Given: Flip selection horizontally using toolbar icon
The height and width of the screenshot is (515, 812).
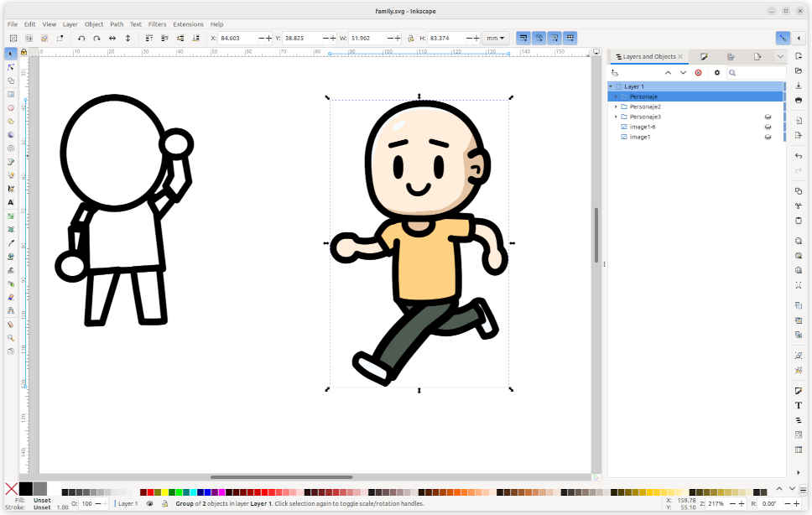Looking at the screenshot, I should click(112, 38).
